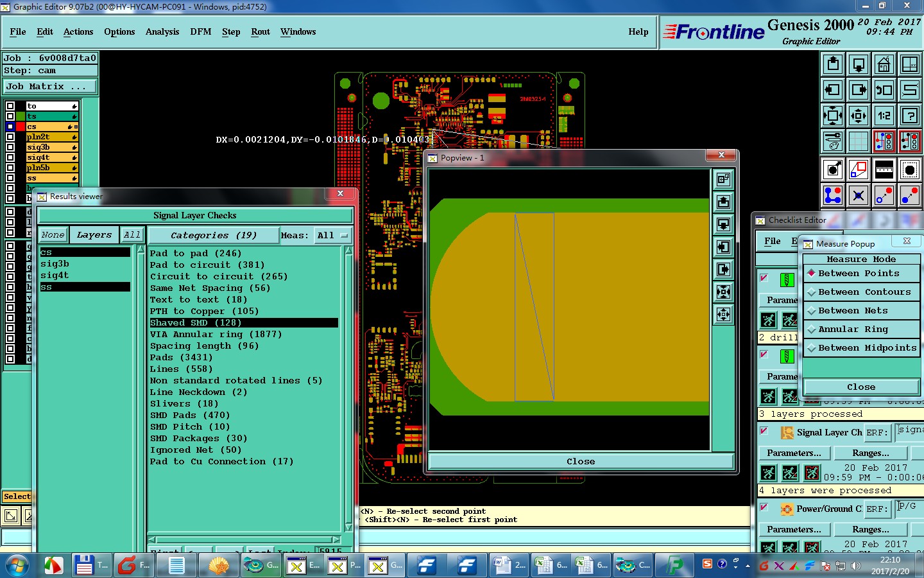Select VIA Annular ring (1877) category
Screen dimensions: 924x578
coord(216,335)
